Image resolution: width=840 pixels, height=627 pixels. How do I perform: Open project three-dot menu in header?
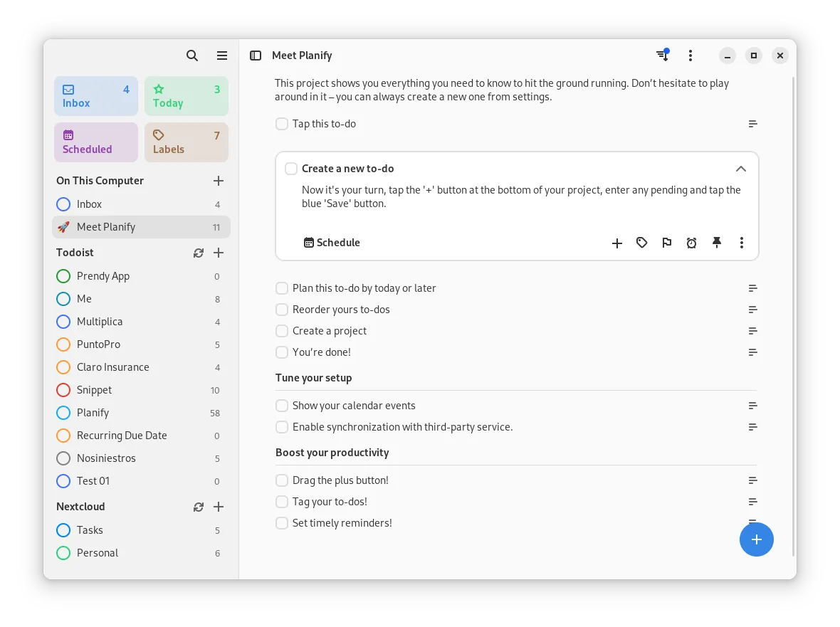click(691, 56)
